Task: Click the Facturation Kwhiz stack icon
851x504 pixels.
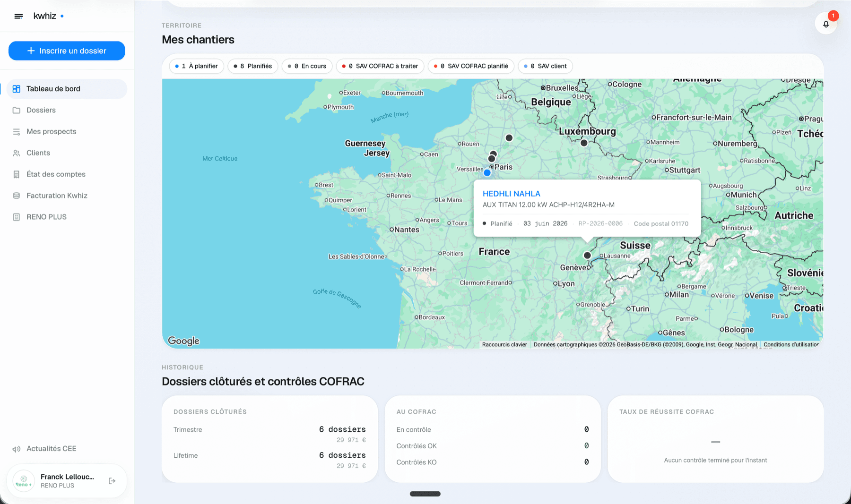Action: [17, 196]
